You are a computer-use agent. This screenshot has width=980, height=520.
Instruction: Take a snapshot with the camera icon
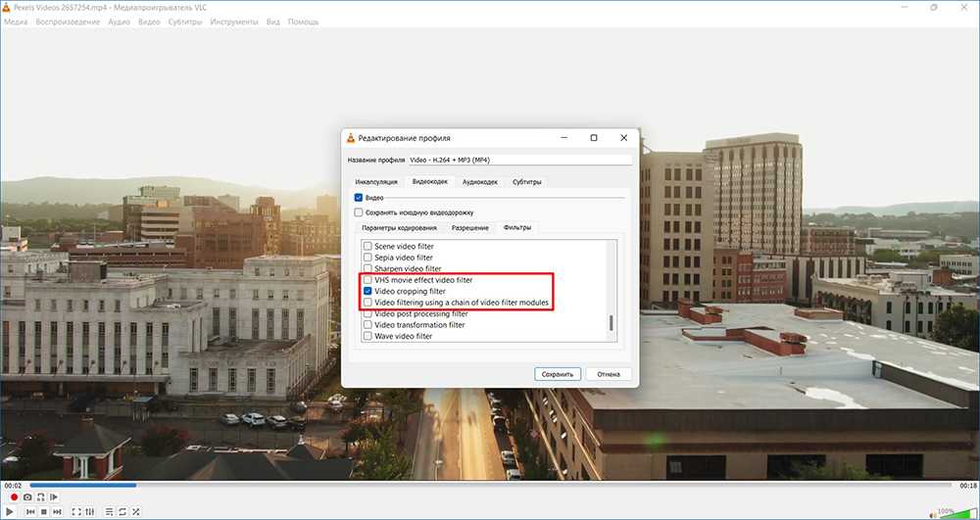point(27,497)
